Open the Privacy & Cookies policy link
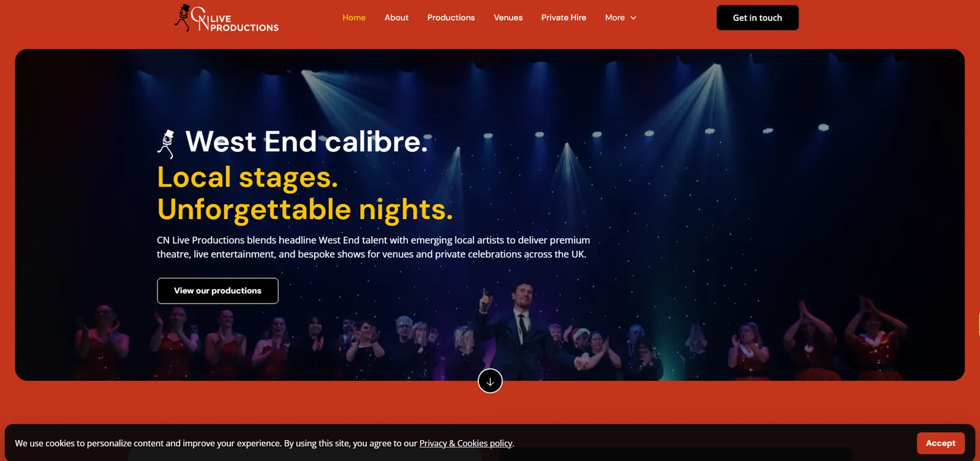980x461 pixels. [466, 443]
